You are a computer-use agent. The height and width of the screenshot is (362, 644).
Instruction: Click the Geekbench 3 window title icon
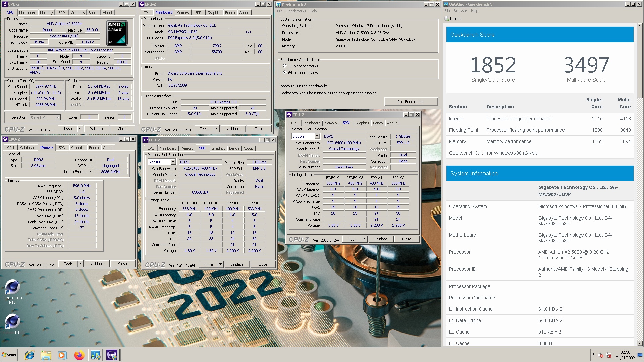tap(278, 4)
